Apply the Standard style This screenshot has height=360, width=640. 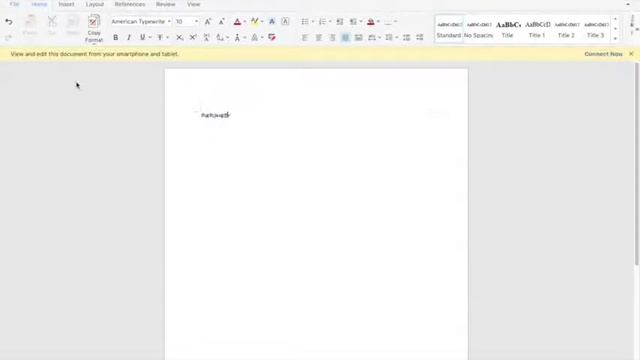[449, 29]
